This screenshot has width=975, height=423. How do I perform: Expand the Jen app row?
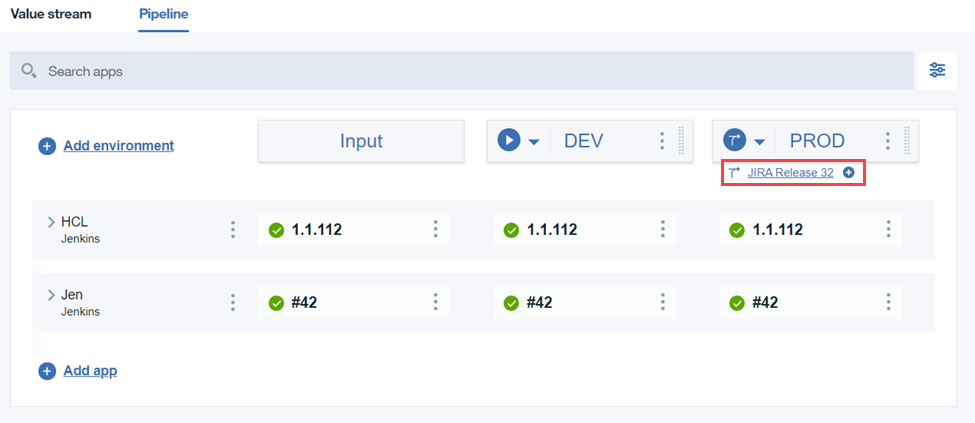[52, 295]
